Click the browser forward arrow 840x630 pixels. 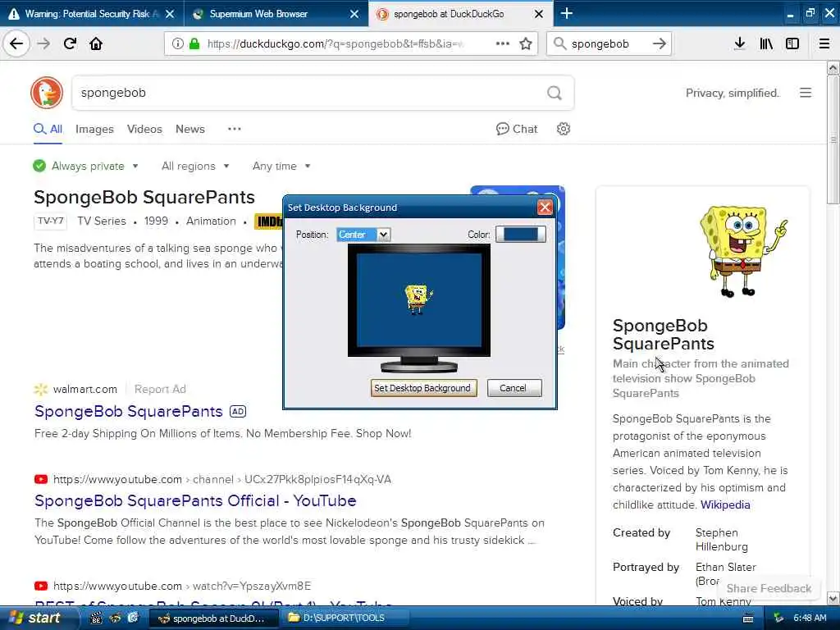pos(44,43)
